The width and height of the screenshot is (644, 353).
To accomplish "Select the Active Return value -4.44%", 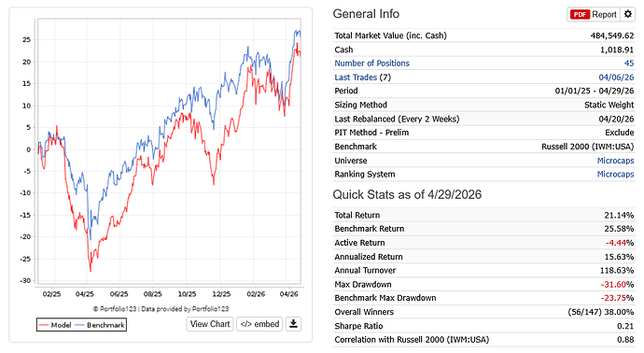I will tap(620, 243).
